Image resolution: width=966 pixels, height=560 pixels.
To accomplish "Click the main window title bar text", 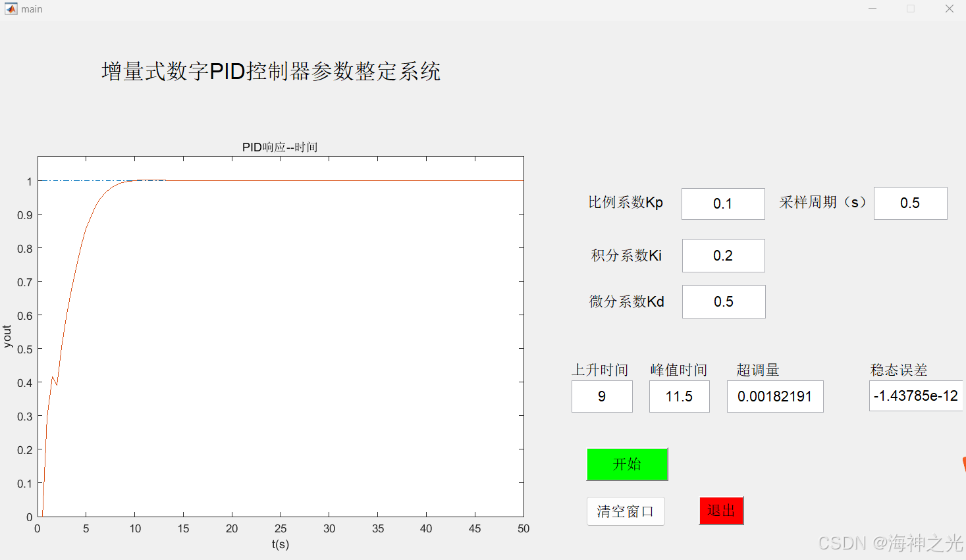I will (30, 9).
